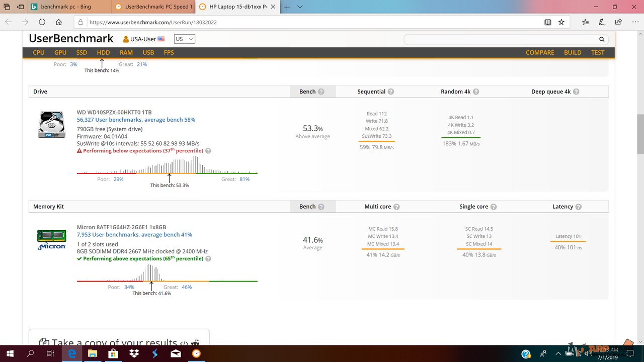Open the GPU menu item

pos(60,52)
